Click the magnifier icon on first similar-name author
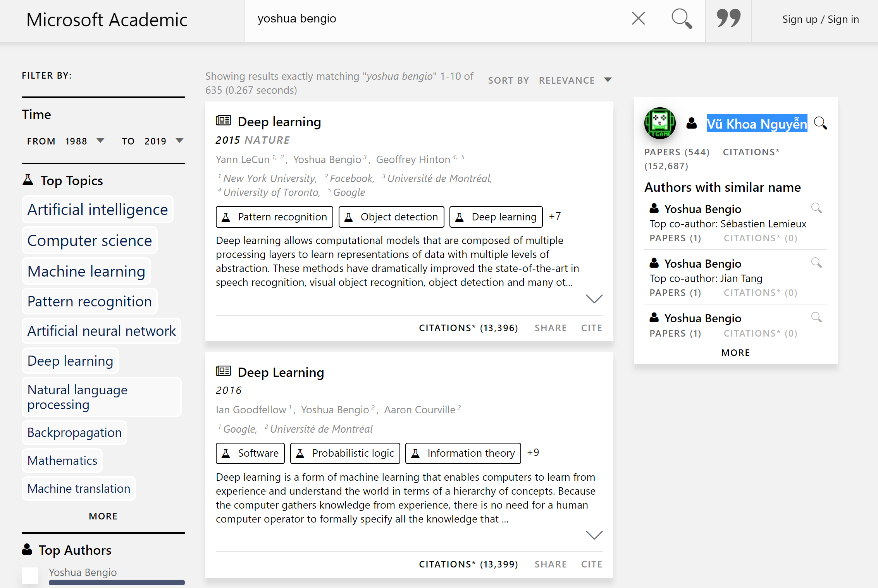The image size is (878, 588). point(817,209)
